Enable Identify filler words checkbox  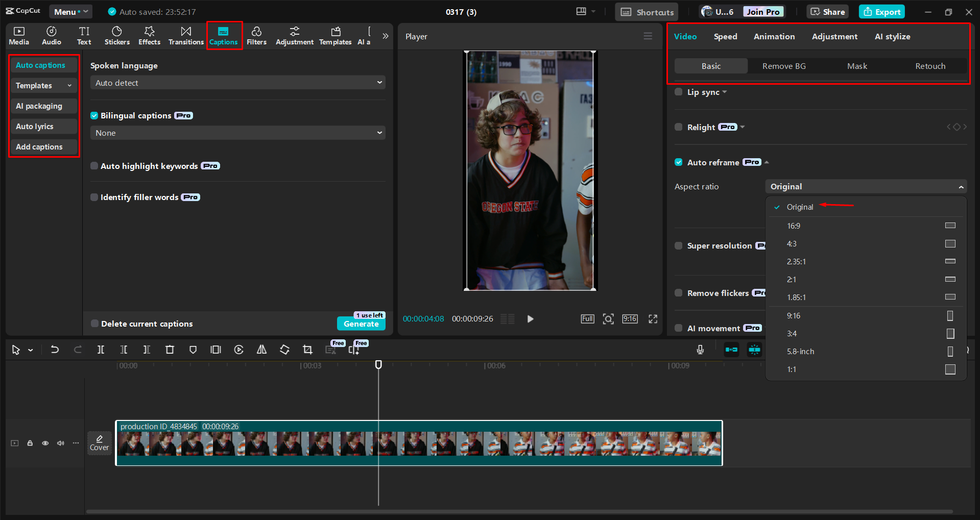pos(94,197)
